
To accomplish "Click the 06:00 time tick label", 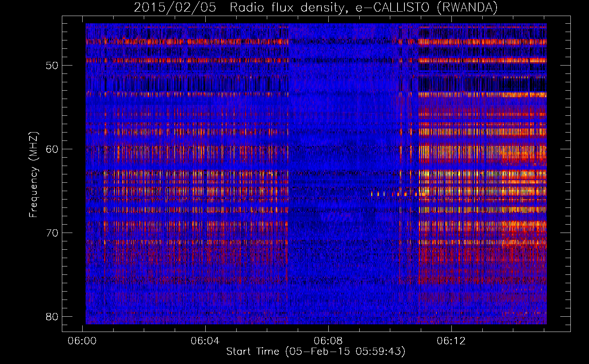I will (x=82, y=341).
